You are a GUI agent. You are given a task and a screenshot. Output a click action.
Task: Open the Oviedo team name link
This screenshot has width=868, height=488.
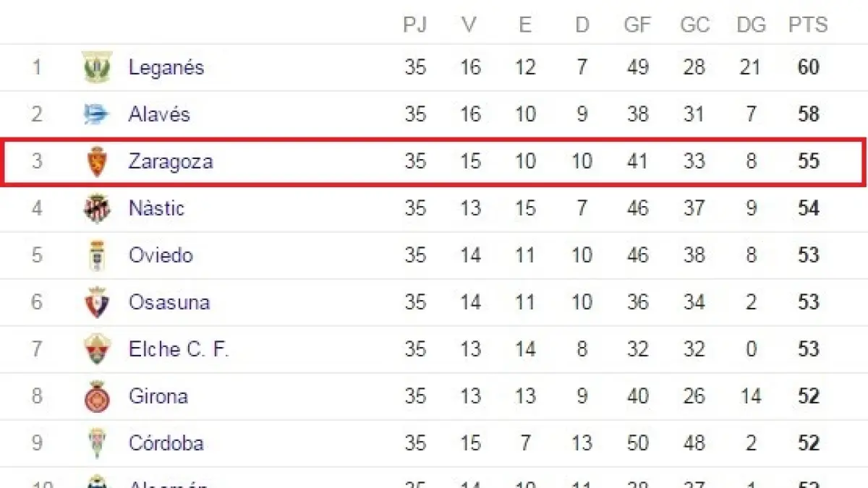[x=161, y=255]
